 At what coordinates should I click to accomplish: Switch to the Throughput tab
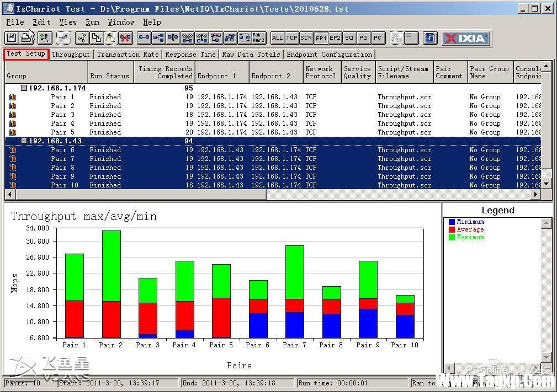(x=71, y=54)
